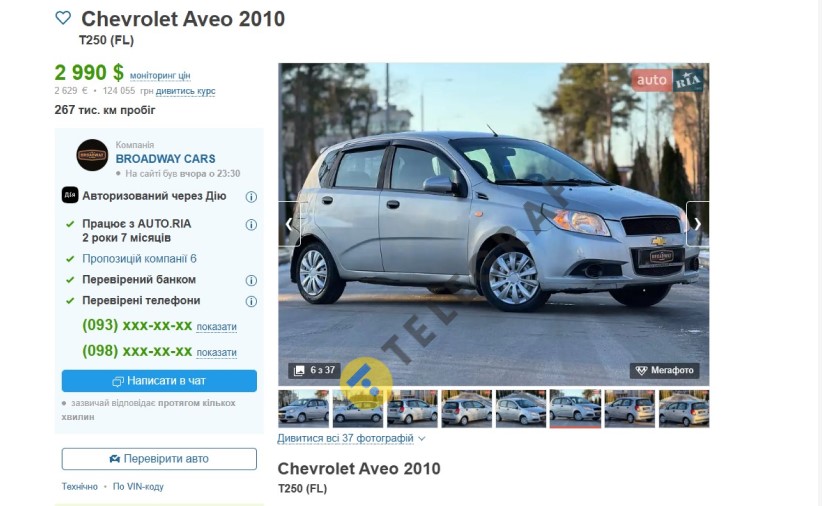Add Chevrolet Aveo to favorites heart icon

(63, 18)
